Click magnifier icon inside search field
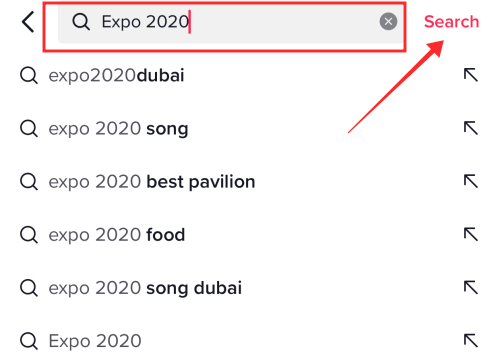The height and width of the screenshot is (363, 500). coord(81,22)
